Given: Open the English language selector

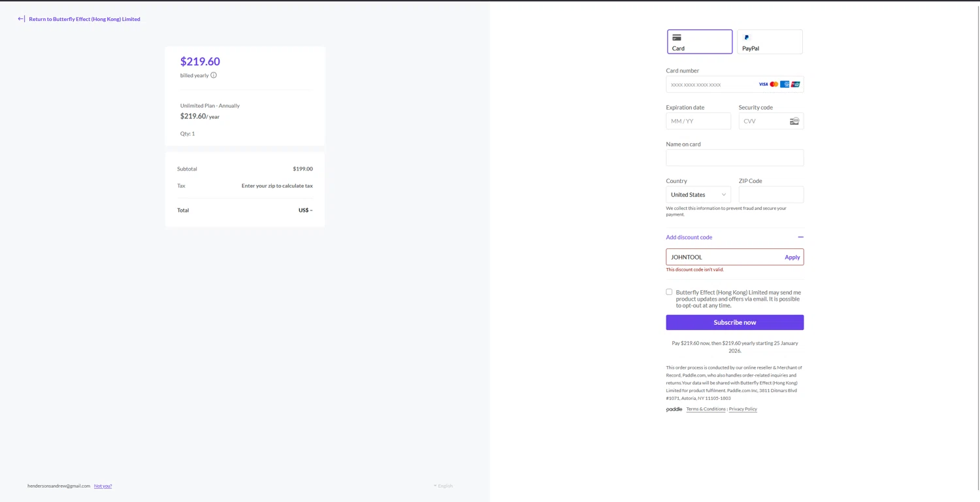Looking at the screenshot, I should [x=443, y=486].
